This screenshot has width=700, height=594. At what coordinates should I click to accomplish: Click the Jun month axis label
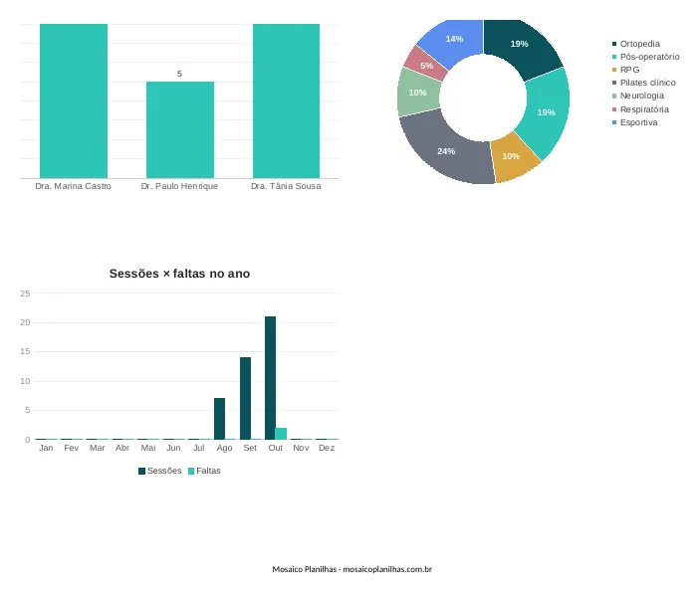(173, 448)
